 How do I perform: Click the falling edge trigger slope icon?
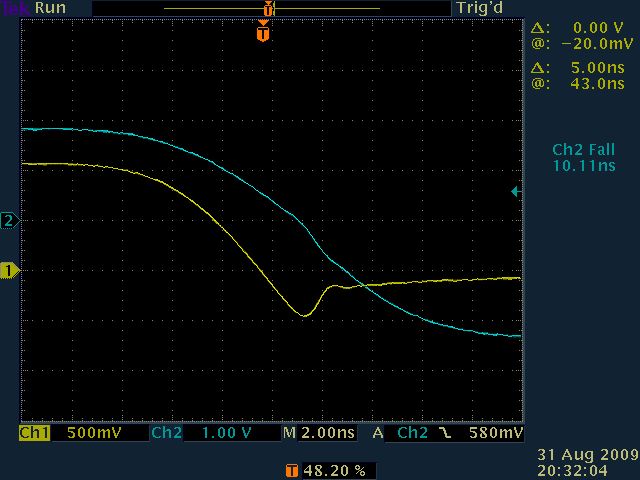tap(444, 433)
